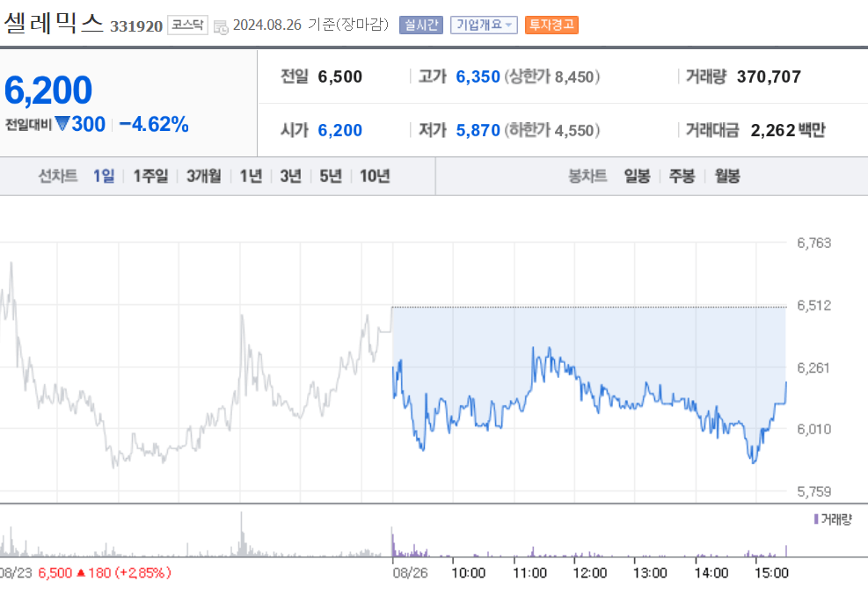Click the 6,010 y-axis label
This screenshot has width=868, height=603.
[x=813, y=429]
